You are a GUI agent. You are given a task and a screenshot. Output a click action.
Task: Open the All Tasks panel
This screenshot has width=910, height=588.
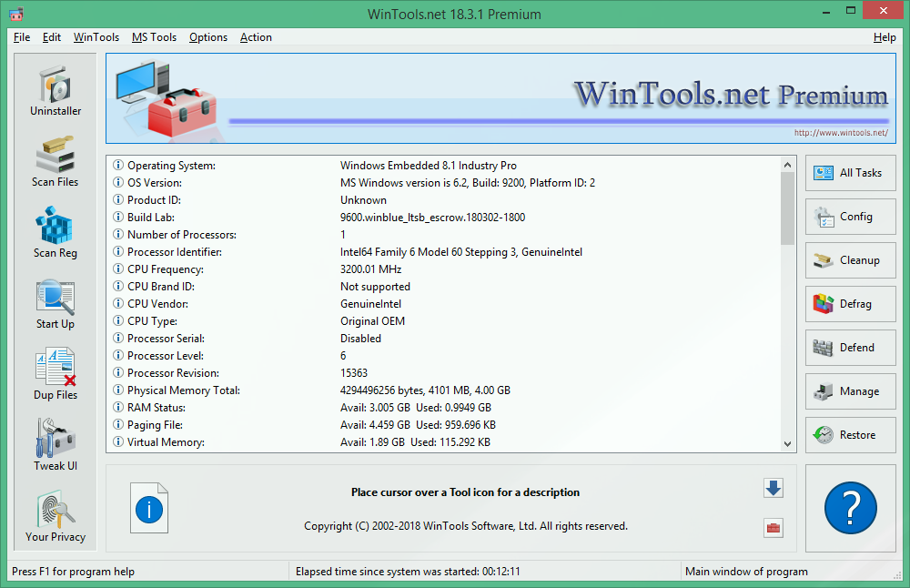coord(850,172)
